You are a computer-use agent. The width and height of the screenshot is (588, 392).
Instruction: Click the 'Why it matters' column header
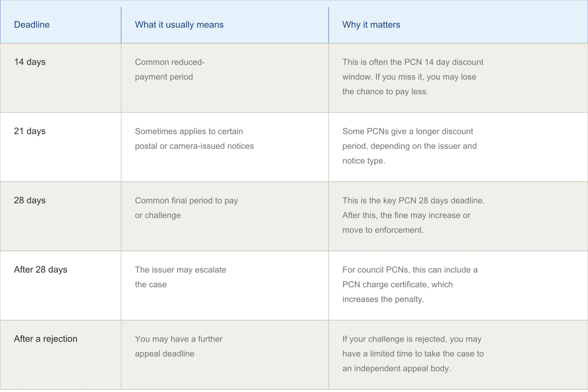point(371,25)
